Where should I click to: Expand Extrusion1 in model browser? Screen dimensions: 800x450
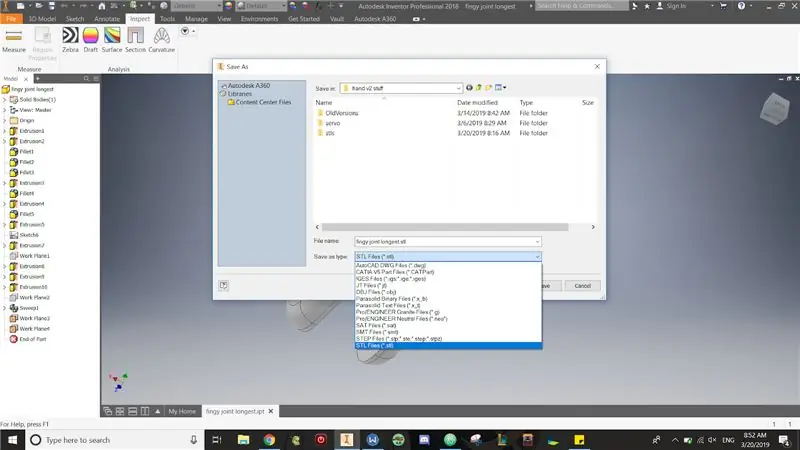pos(5,131)
